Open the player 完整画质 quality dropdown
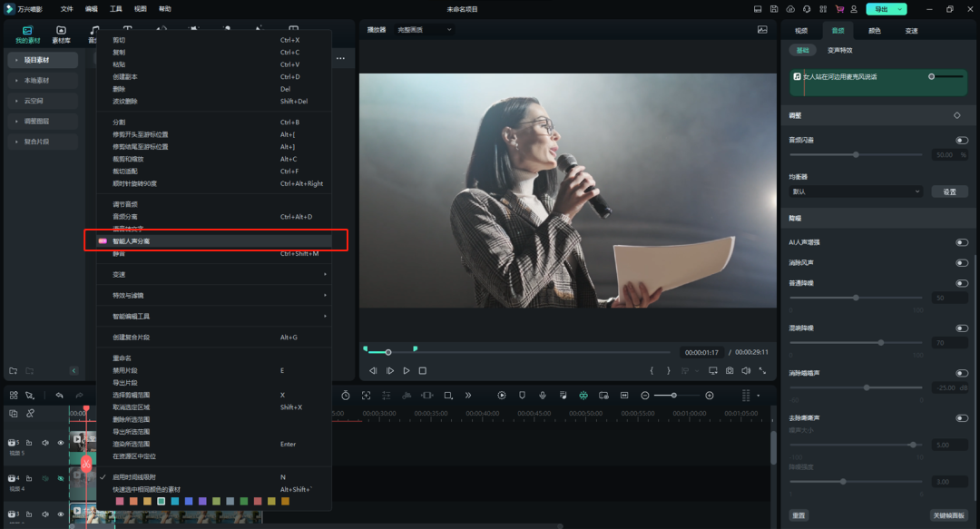This screenshot has height=529, width=980. point(424,29)
